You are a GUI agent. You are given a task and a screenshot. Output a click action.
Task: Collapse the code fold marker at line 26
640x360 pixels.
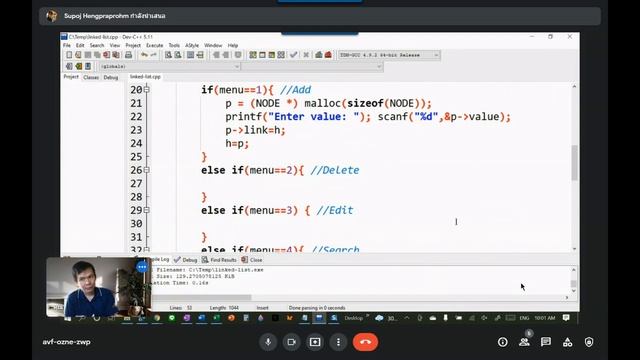coord(147,170)
